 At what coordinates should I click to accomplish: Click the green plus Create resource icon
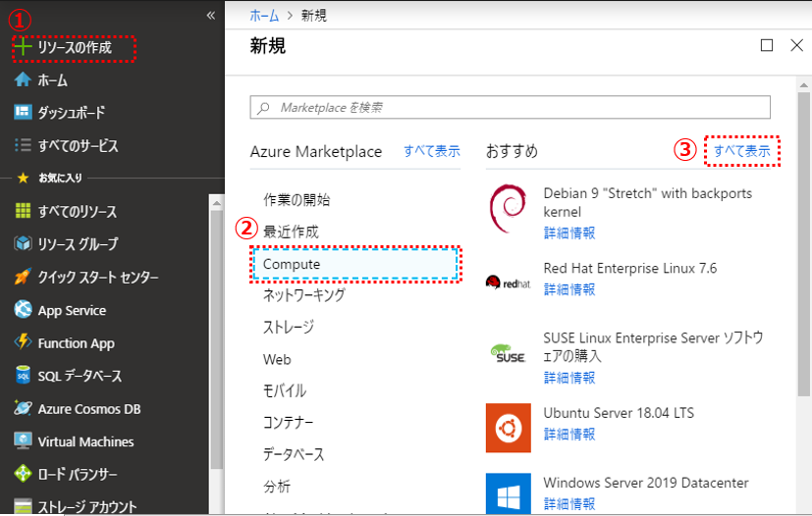tap(23, 47)
